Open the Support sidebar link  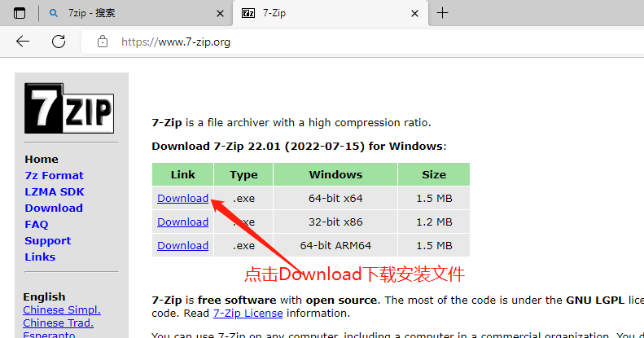coord(47,241)
